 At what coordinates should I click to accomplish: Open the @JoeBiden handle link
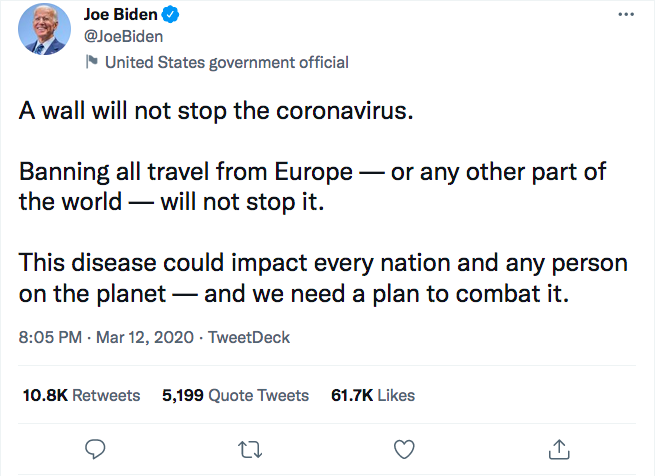(x=122, y=37)
